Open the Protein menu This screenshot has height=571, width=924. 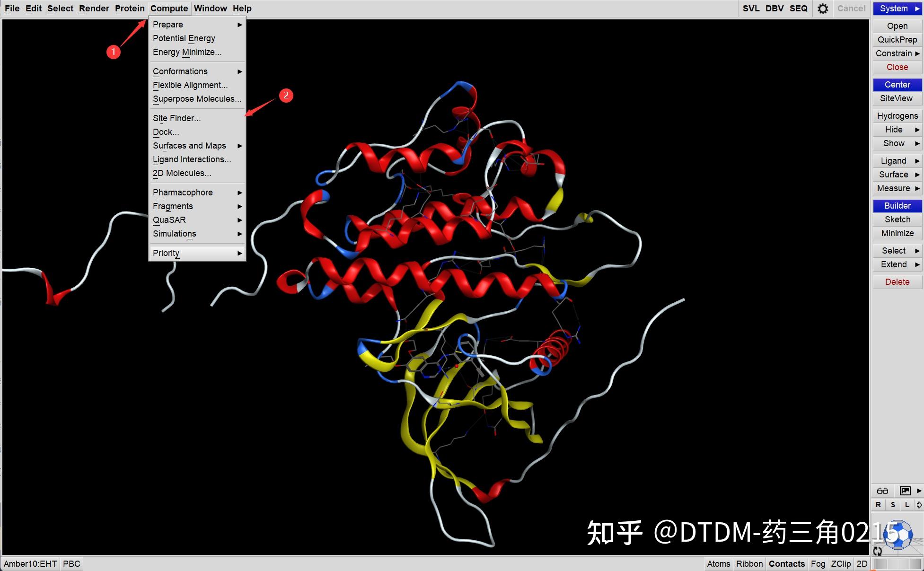(x=130, y=9)
